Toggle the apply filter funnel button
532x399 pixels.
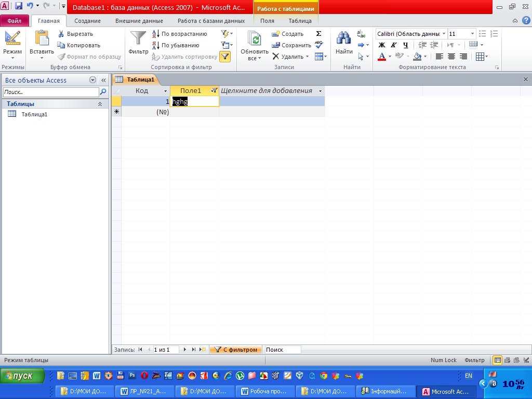(225, 57)
